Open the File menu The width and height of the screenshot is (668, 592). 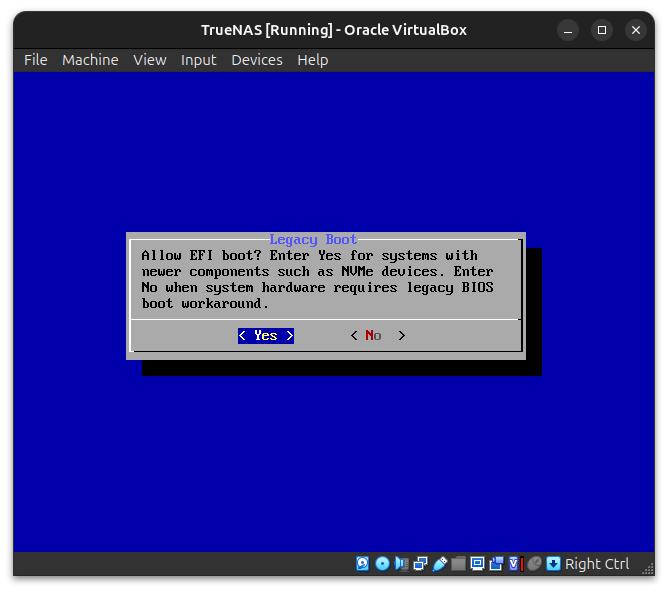pyautogui.click(x=35, y=60)
